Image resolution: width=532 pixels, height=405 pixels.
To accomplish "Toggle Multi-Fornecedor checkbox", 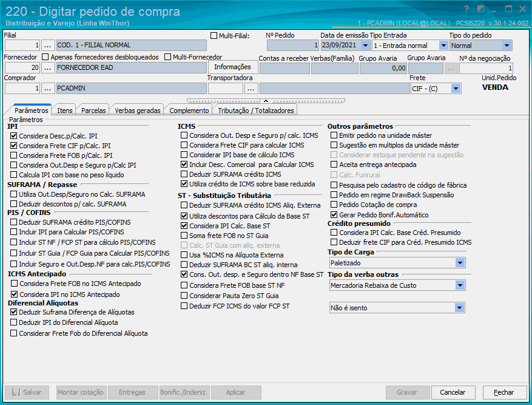I will (x=167, y=57).
